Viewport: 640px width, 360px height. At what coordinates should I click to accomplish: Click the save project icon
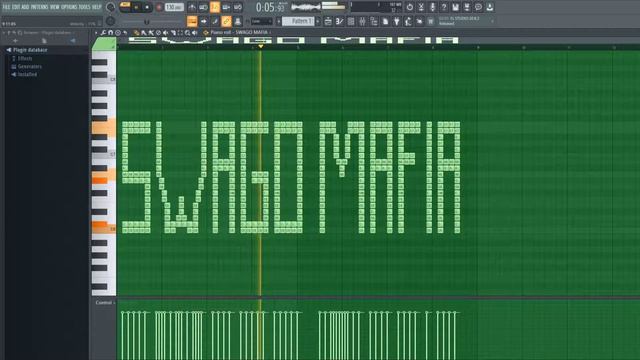[x=455, y=7]
